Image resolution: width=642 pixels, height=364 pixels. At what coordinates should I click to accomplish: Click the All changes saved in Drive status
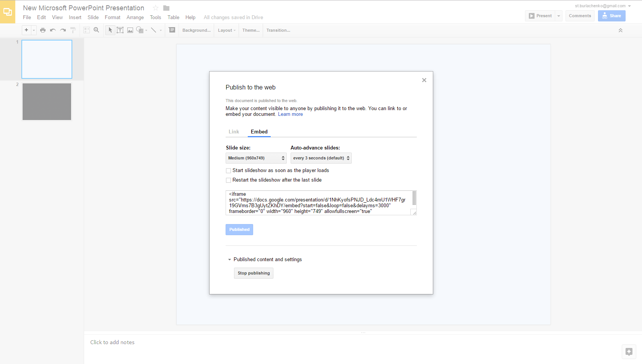pos(233,17)
